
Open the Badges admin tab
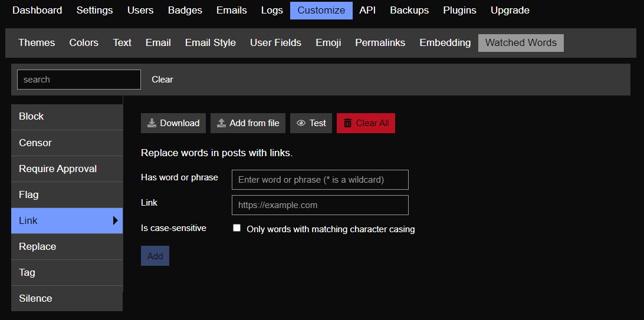[185, 10]
